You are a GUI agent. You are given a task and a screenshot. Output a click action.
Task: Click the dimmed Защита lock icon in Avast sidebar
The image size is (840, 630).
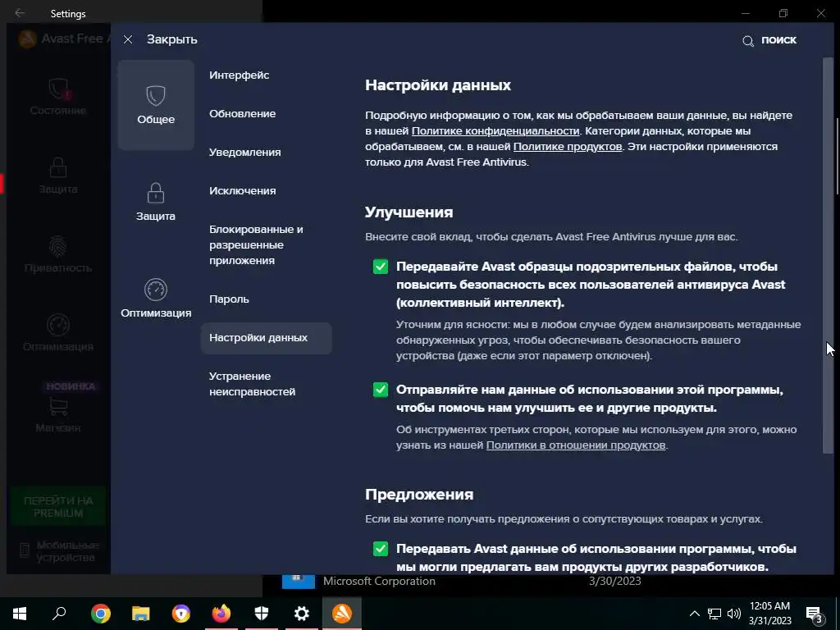[58, 167]
